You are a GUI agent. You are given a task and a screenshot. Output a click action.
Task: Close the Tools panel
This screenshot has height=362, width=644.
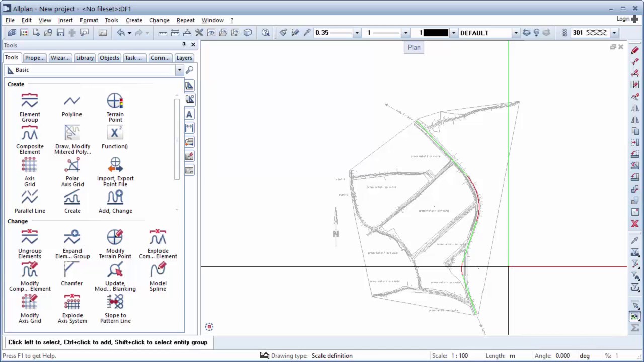pyautogui.click(x=193, y=45)
